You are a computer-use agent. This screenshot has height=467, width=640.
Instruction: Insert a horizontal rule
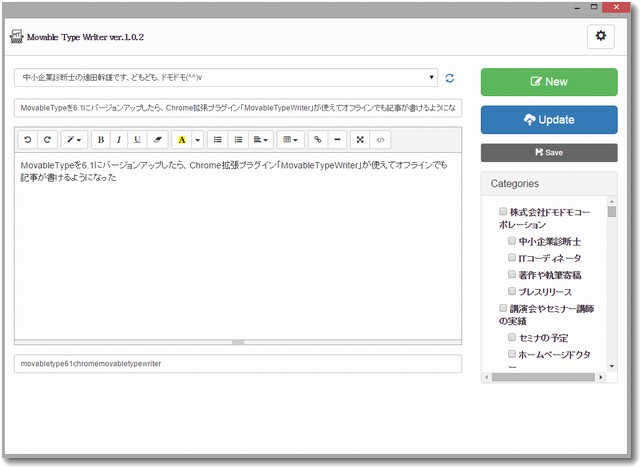coord(337,140)
